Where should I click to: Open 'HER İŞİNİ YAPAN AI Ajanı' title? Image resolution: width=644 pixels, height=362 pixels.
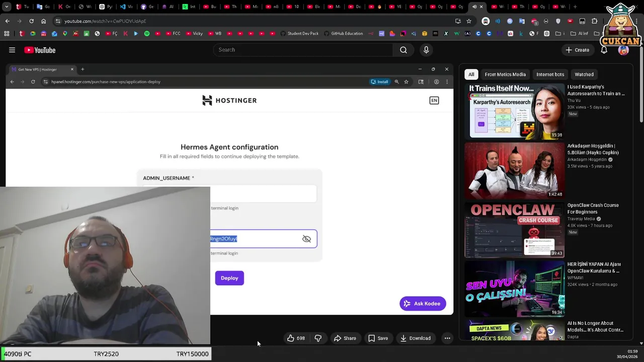coord(594,267)
